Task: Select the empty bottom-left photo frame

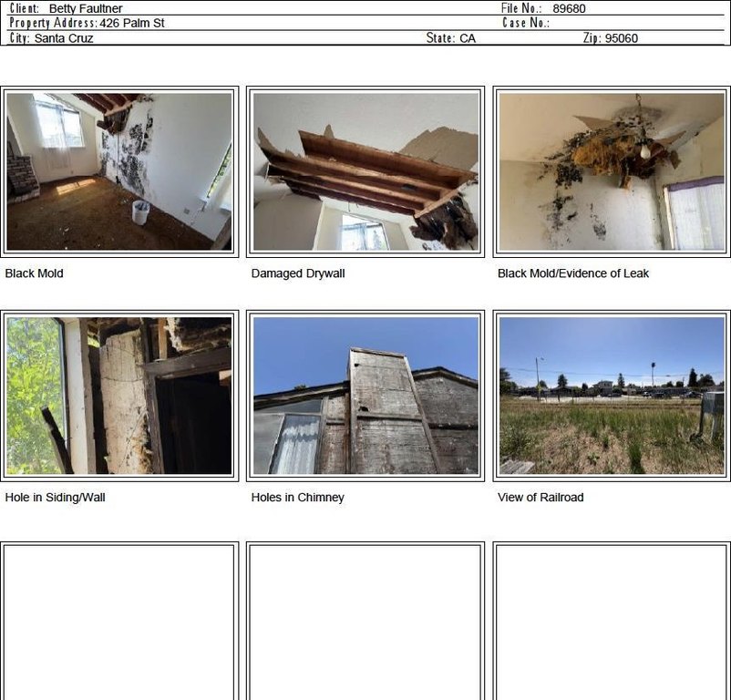Action: point(119,623)
